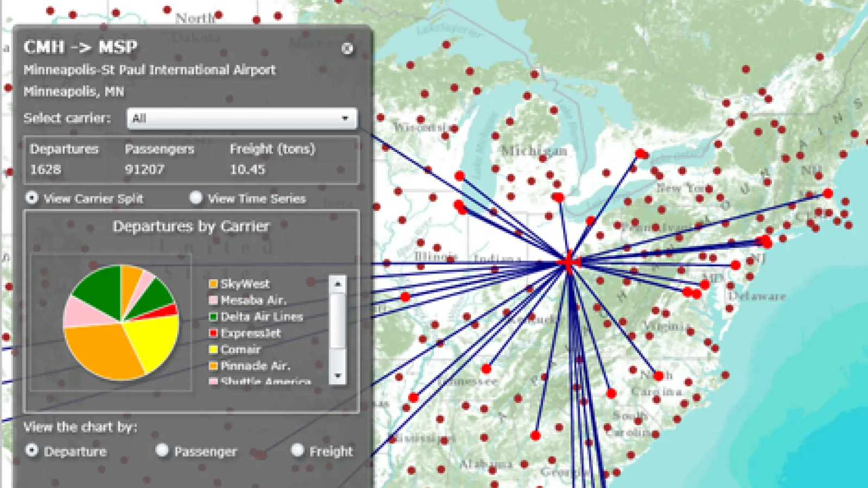Click the Pinnacle Air. legend label
Screen dimensions: 868x488
tap(255, 366)
